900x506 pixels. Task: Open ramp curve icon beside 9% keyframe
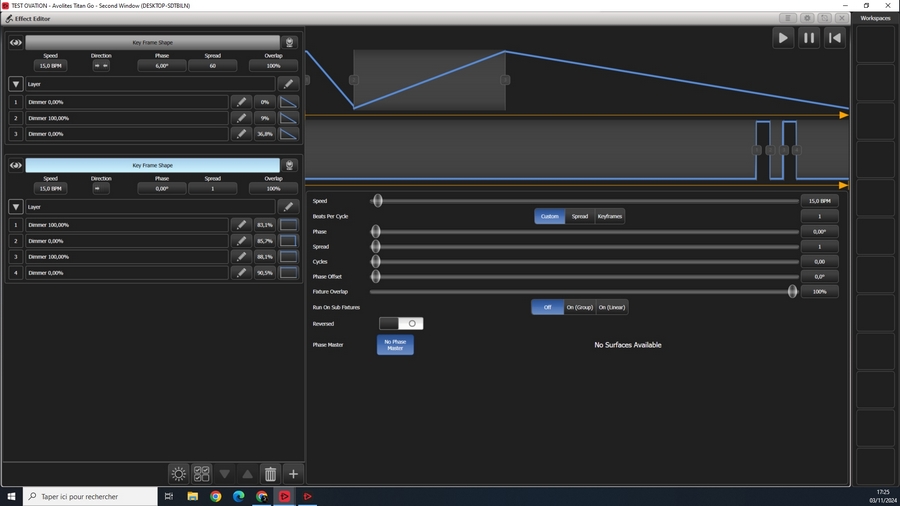tap(288, 118)
